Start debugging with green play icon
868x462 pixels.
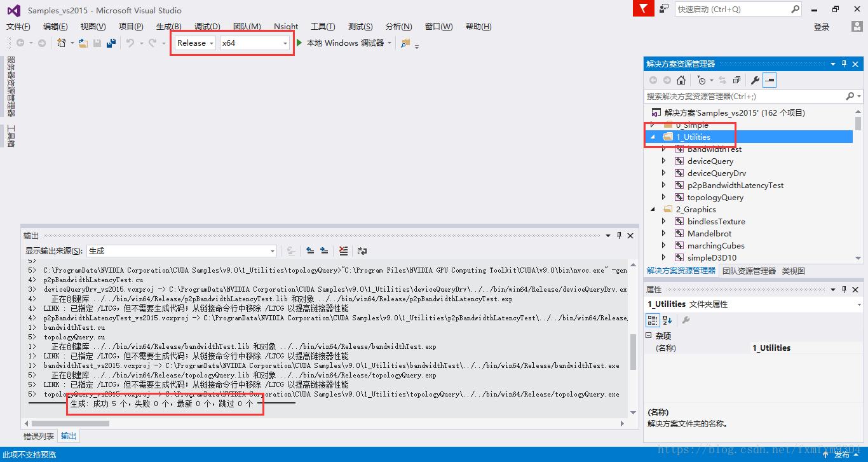[299, 43]
